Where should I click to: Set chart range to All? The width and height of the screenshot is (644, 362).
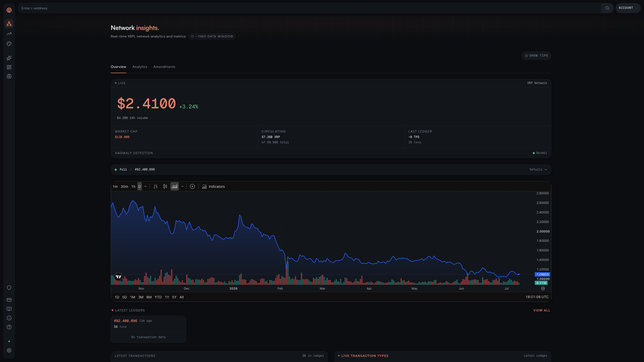pyautogui.click(x=181, y=297)
